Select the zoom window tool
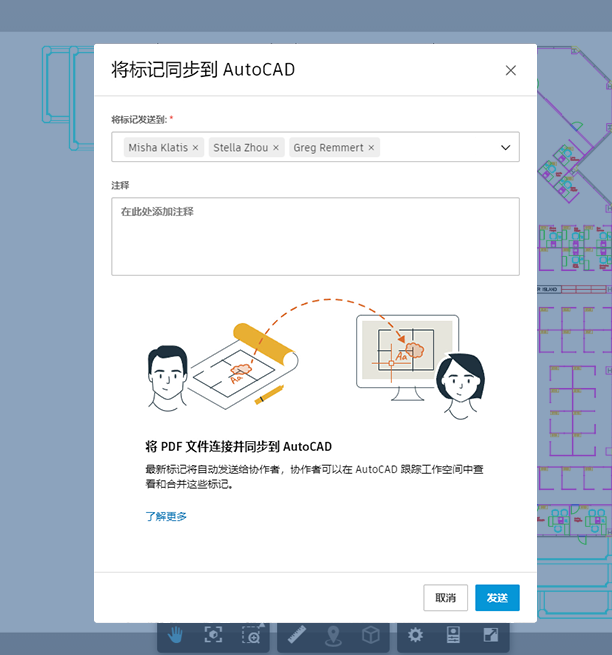This screenshot has height=655, width=612. (252, 635)
